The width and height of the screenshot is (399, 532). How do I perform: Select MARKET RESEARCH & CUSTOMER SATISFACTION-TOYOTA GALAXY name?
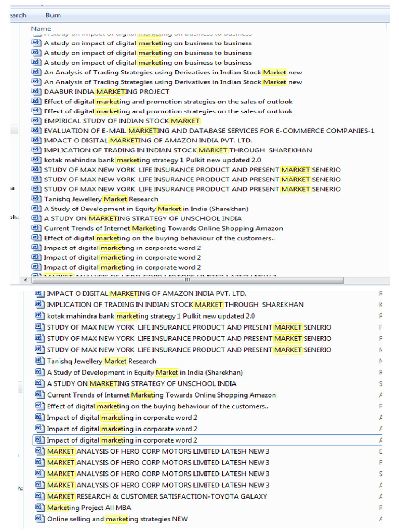157,496
